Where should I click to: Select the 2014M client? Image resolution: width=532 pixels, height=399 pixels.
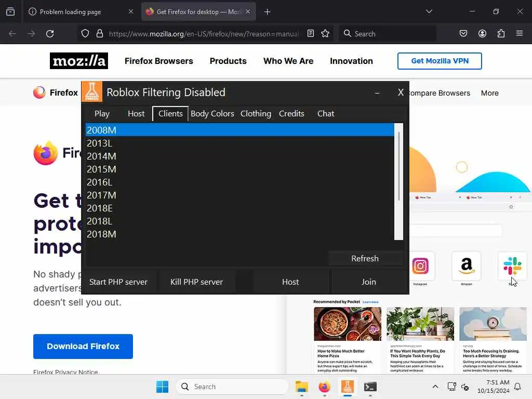point(240,156)
